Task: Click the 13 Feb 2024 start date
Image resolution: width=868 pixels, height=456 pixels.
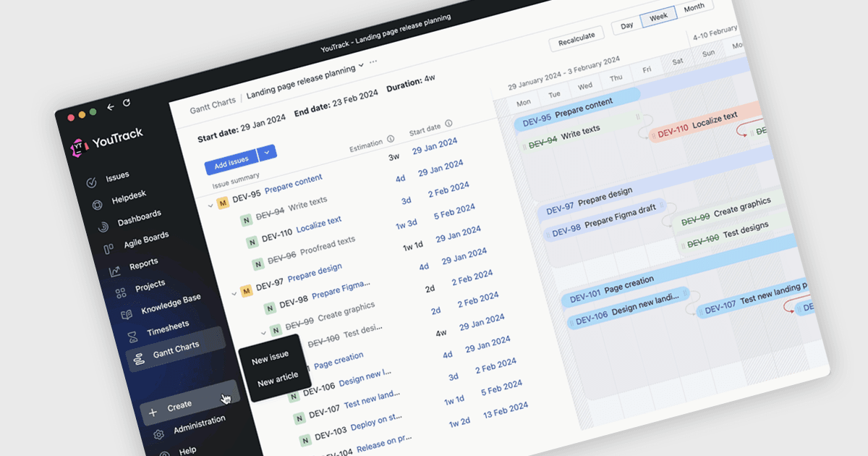Action: tap(506, 409)
